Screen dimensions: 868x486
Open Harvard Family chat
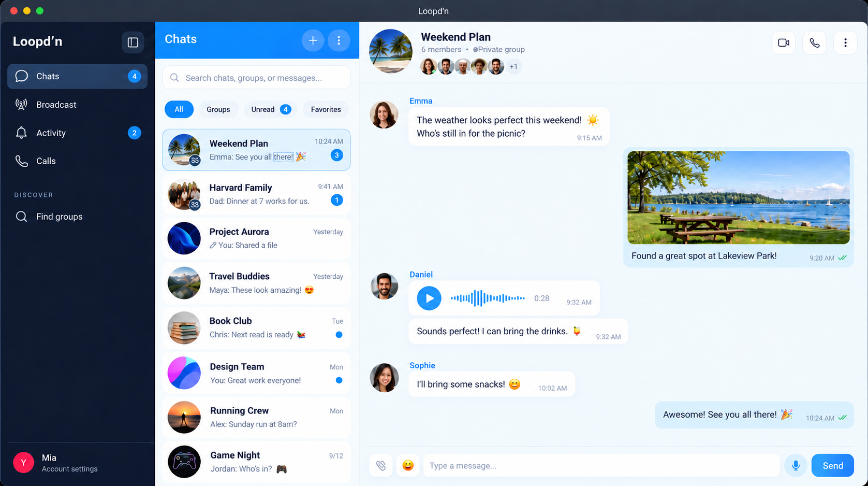tap(257, 194)
